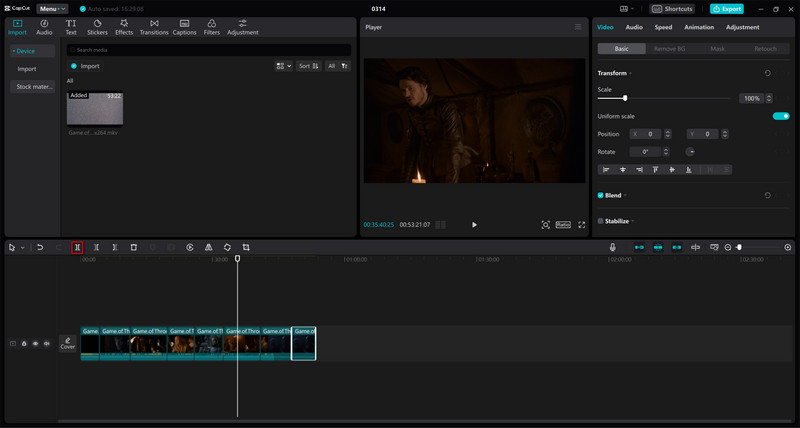This screenshot has height=428, width=800.
Task: Click the Cover button on the track
Action: (67, 343)
